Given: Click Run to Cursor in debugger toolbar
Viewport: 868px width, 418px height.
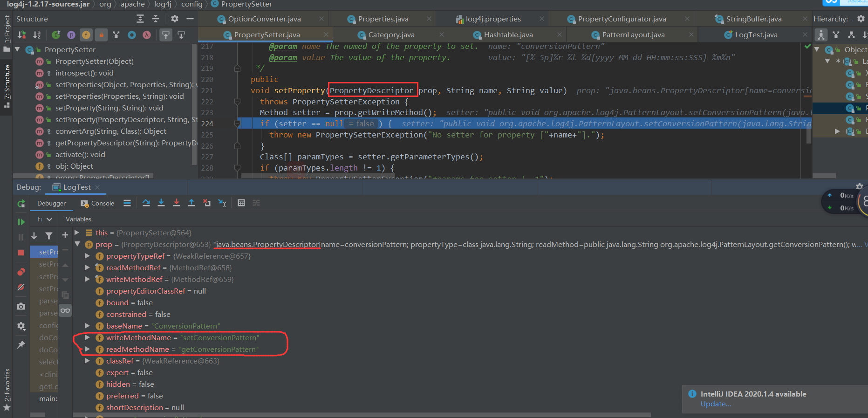Looking at the screenshot, I should click(x=222, y=203).
